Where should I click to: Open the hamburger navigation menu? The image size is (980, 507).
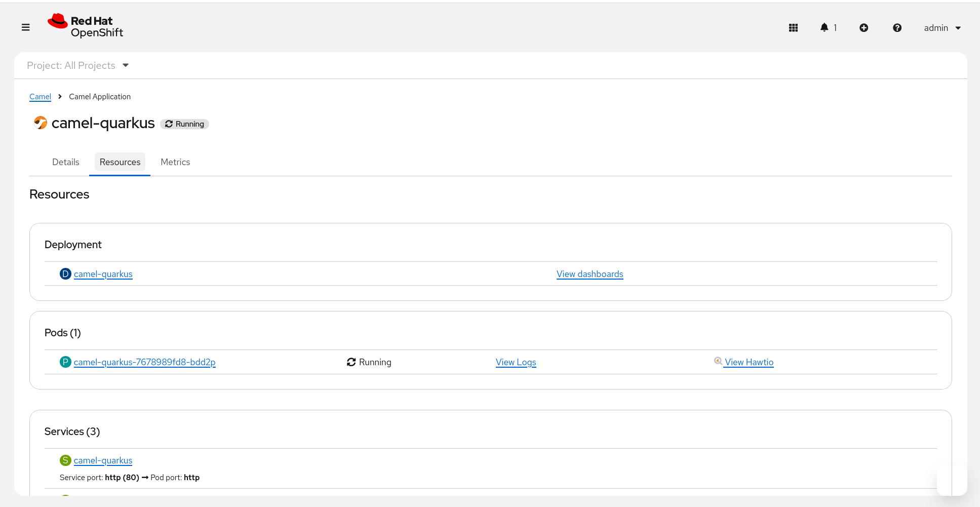point(26,27)
